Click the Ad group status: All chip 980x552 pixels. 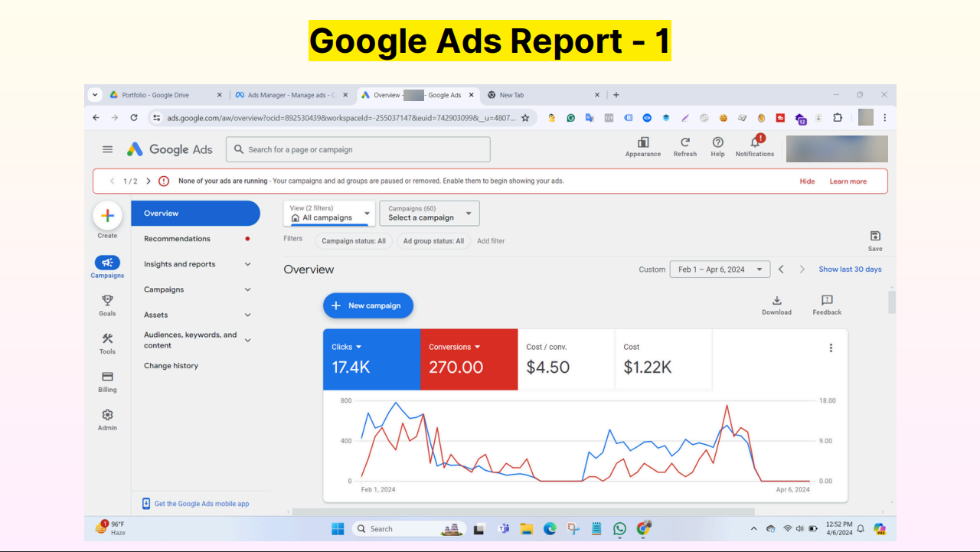433,241
